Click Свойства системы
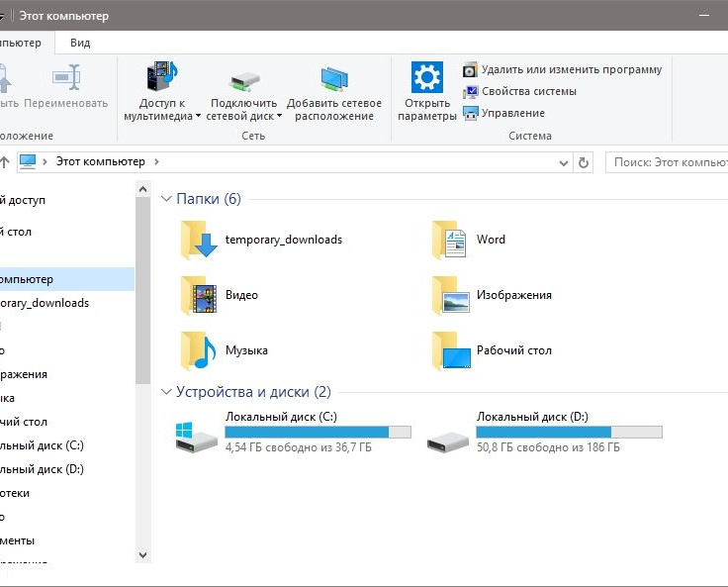728x587 pixels. click(528, 92)
